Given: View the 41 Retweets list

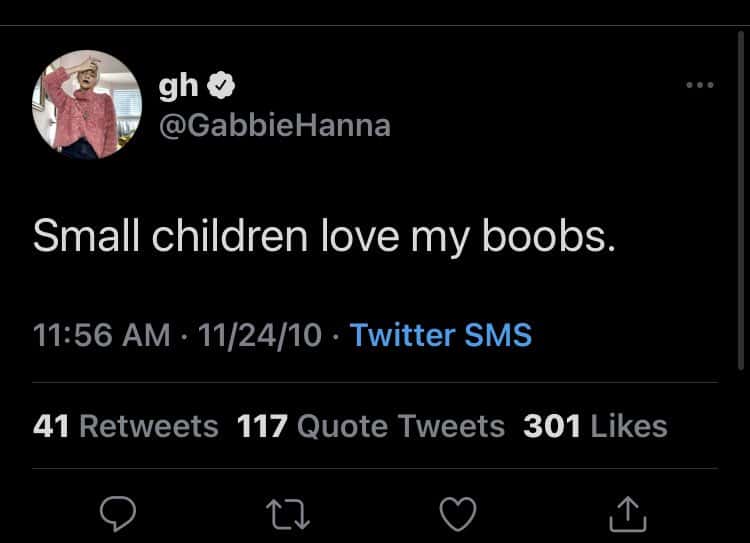Looking at the screenshot, I should pos(125,426).
